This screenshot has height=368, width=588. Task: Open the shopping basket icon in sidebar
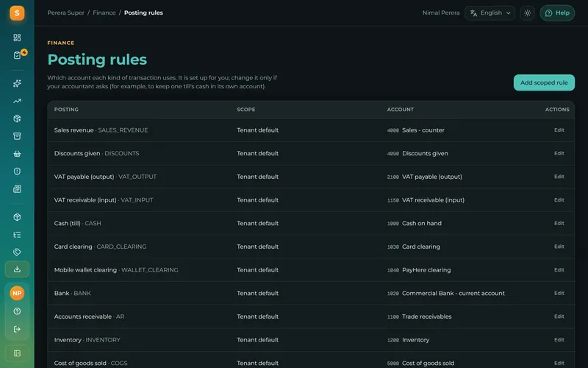click(x=17, y=154)
